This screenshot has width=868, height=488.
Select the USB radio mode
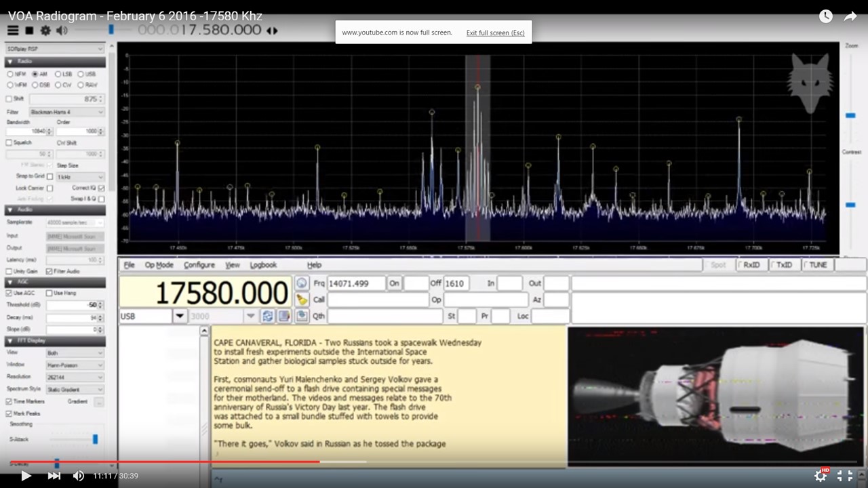point(81,74)
